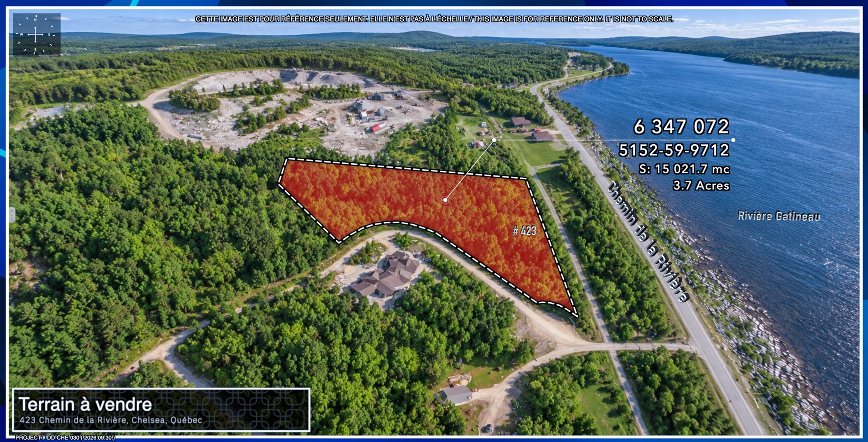Image resolution: width=868 pixels, height=442 pixels.
Task: Click the Rivière Gatineau water label
Action: (x=779, y=216)
